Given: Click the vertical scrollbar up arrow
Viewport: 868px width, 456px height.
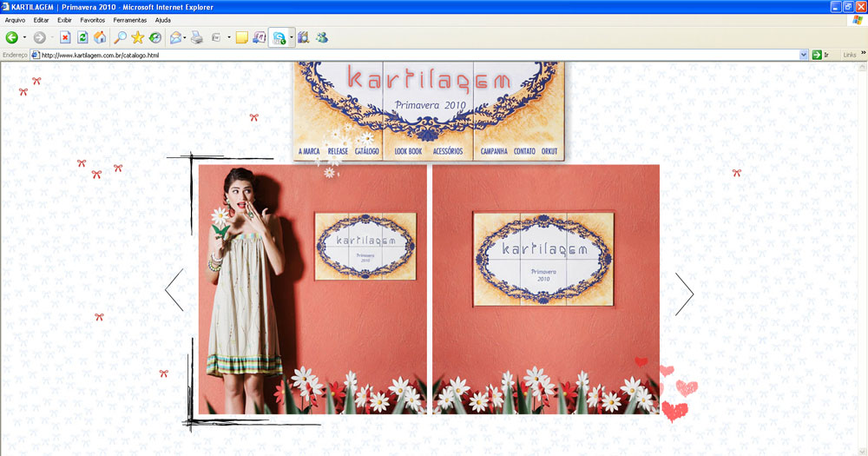Looking at the screenshot, I should tap(863, 67).
